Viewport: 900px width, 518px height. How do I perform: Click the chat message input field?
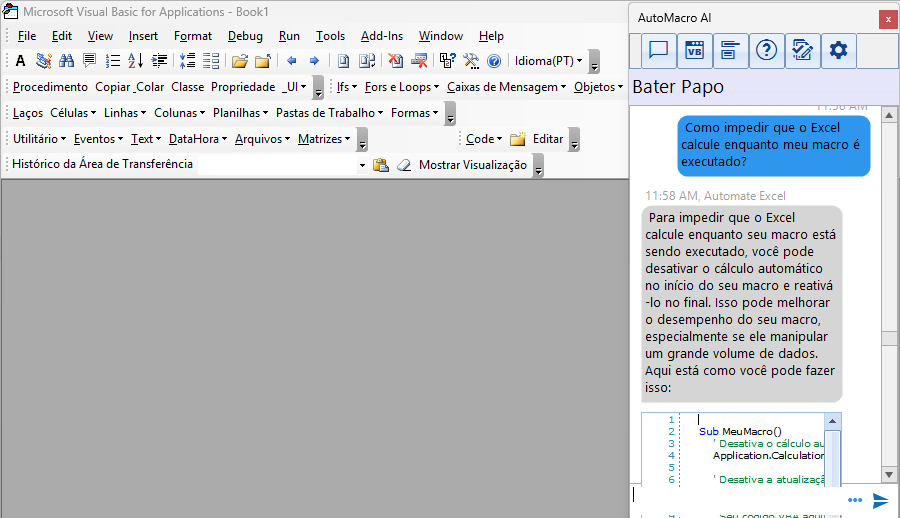pyautogui.click(x=736, y=496)
